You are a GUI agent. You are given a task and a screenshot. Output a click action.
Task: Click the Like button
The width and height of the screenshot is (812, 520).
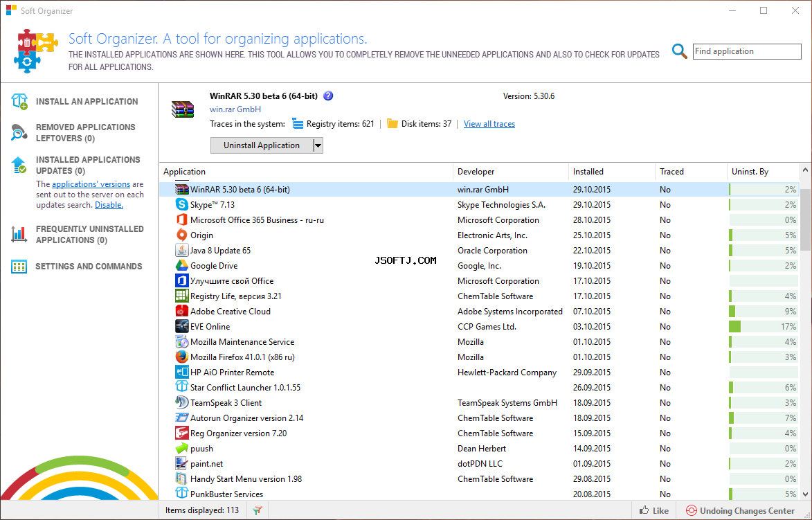coord(654,511)
